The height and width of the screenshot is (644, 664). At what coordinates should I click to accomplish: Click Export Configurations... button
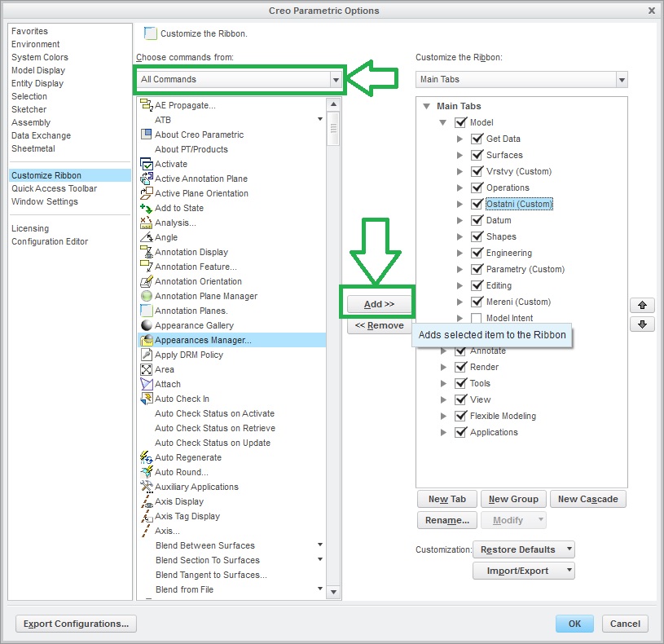coord(77,624)
